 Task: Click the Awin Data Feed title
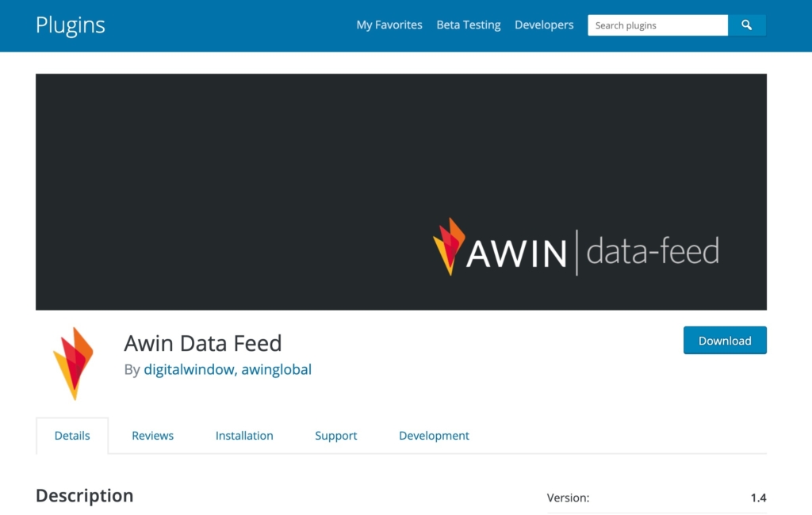[x=203, y=343]
